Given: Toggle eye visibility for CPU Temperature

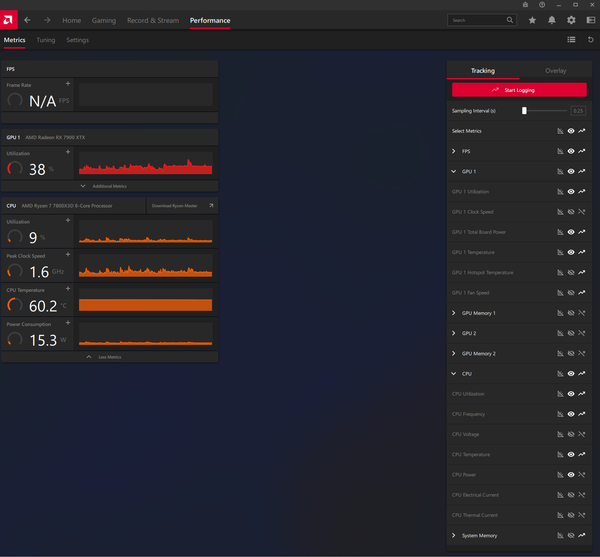Looking at the screenshot, I should (571, 455).
